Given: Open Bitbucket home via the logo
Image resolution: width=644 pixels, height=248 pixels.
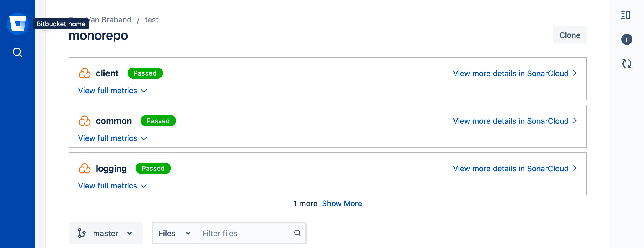Looking at the screenshot, I should tap(17, 24).
